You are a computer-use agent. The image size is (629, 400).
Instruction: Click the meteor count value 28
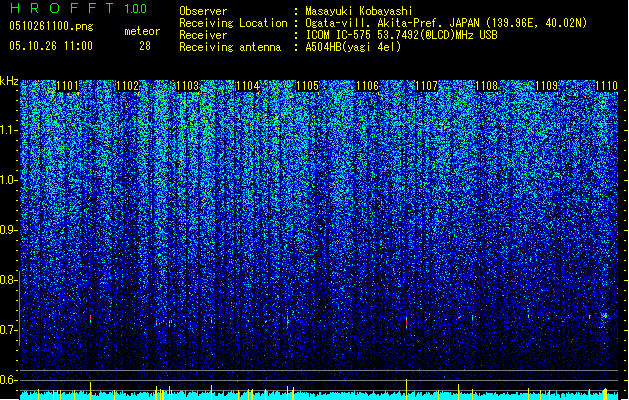145,46
